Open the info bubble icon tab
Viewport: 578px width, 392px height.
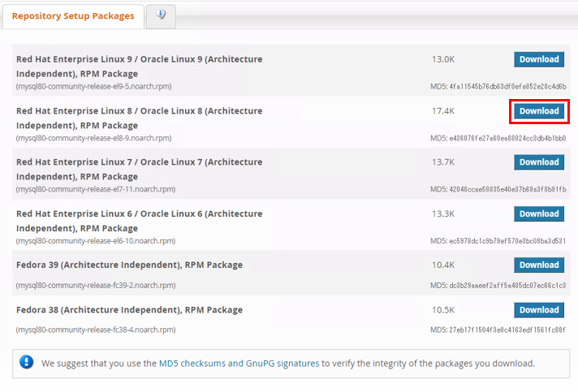coord(161,15)
